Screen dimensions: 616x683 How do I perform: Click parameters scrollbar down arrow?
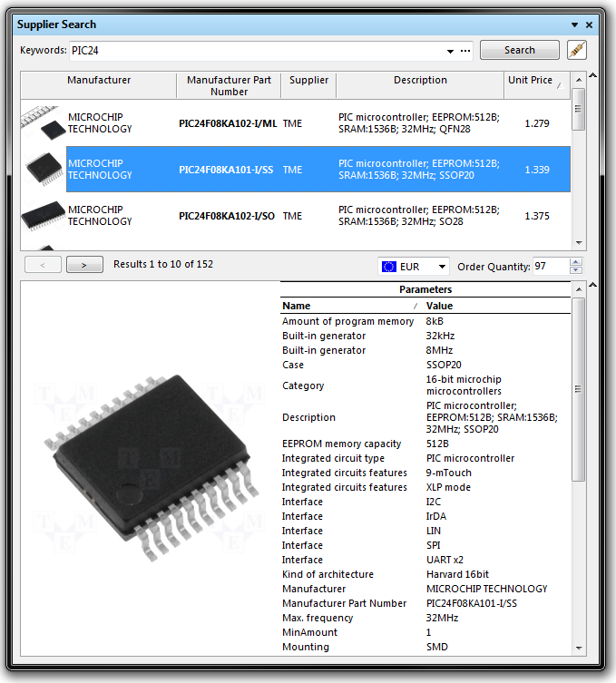click(579, 649)
